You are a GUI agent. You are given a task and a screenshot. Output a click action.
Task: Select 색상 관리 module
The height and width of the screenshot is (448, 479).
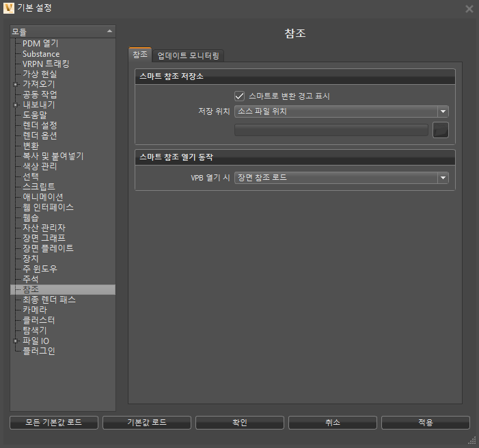[40, 166]
